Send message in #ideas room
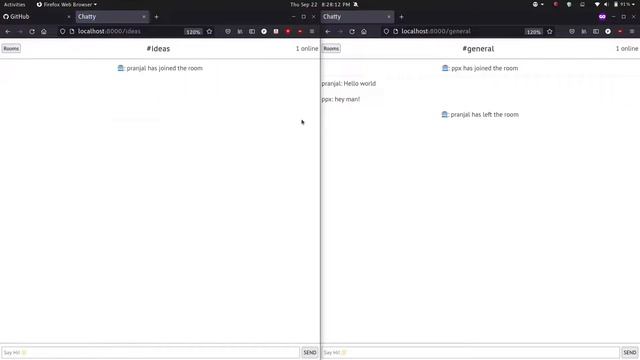 tap(310, 352)
